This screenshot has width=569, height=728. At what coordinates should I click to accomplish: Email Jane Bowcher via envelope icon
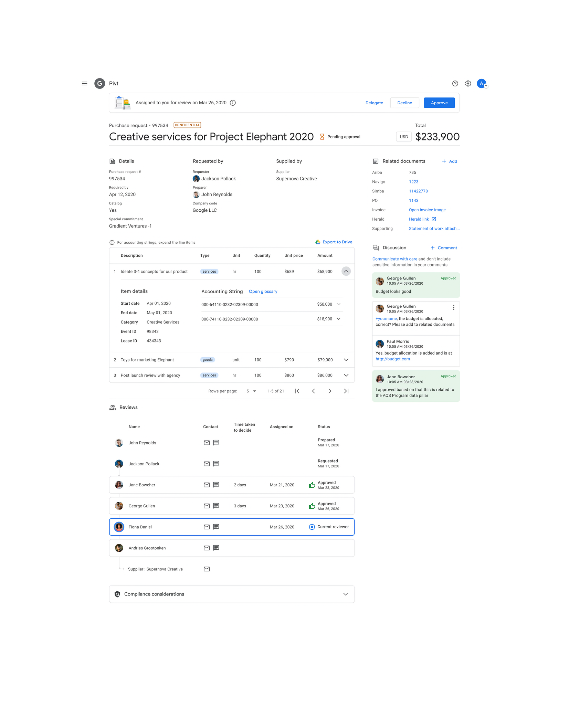pyautogui.click(x=207, y=485)
